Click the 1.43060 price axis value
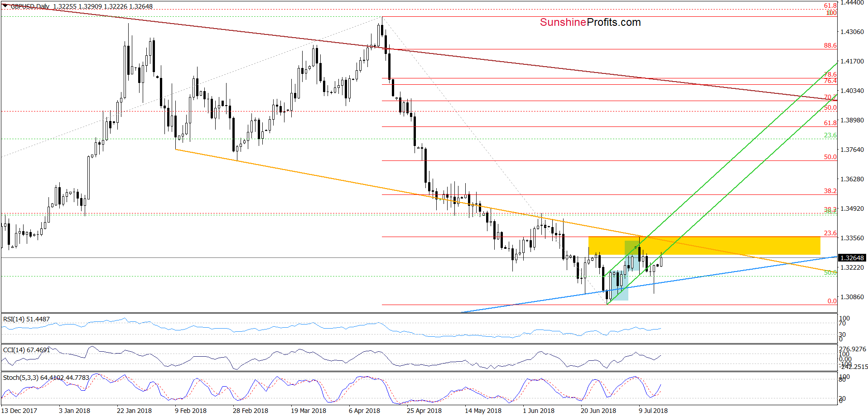The image size is (868, 417). 852,32
